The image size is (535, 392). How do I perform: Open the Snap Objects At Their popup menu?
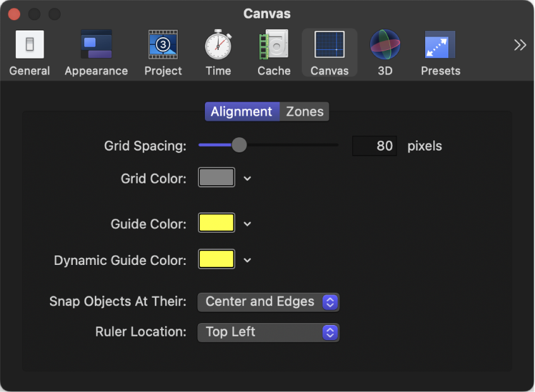(268, 302)
